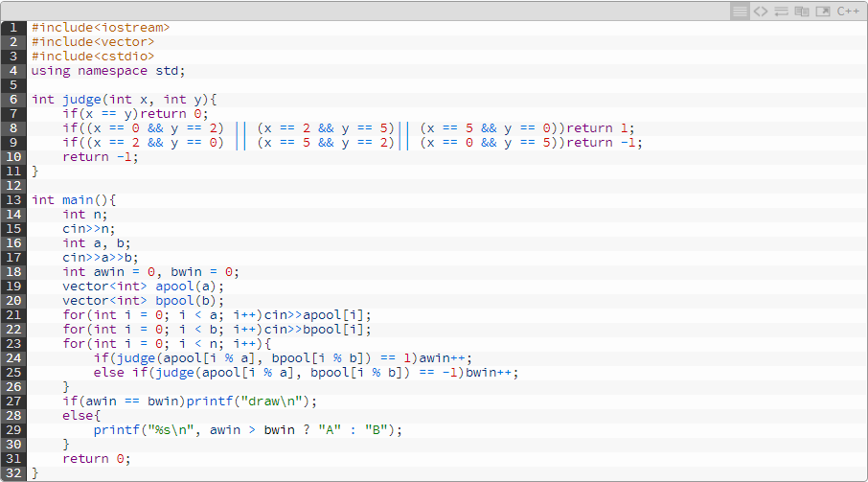
Task: Toggle plain code view with the angle brackets icon
Action: 761,11
